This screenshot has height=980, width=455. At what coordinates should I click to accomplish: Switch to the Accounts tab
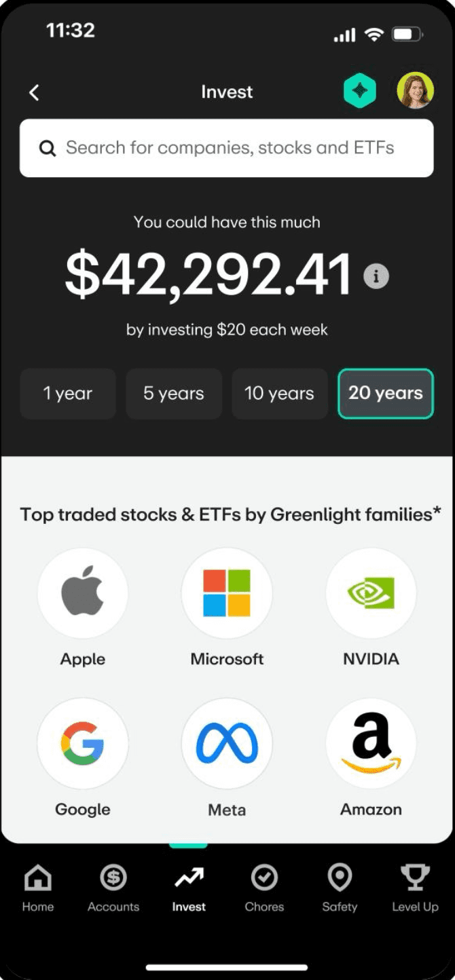click(113, 887)
